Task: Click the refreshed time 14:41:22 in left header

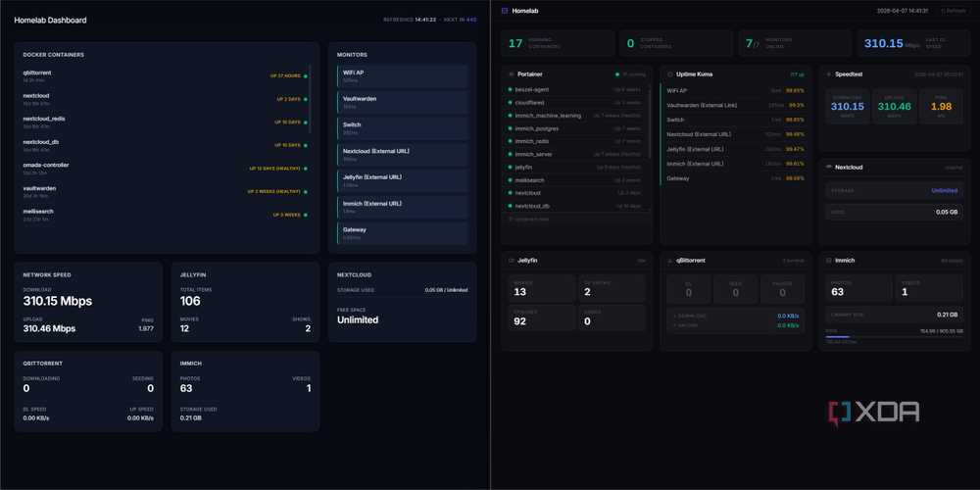Action: point(425,20)
